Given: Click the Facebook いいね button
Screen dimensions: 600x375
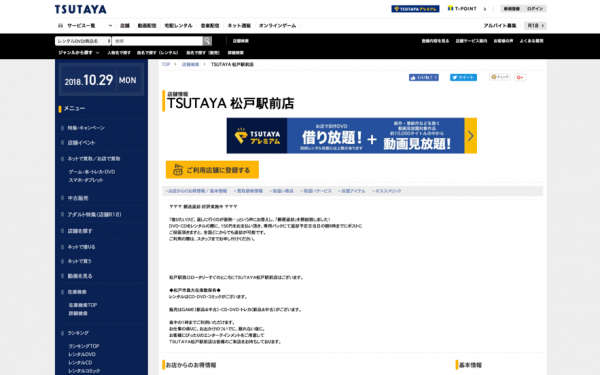Looking at the screenshot, I should 424,77.
